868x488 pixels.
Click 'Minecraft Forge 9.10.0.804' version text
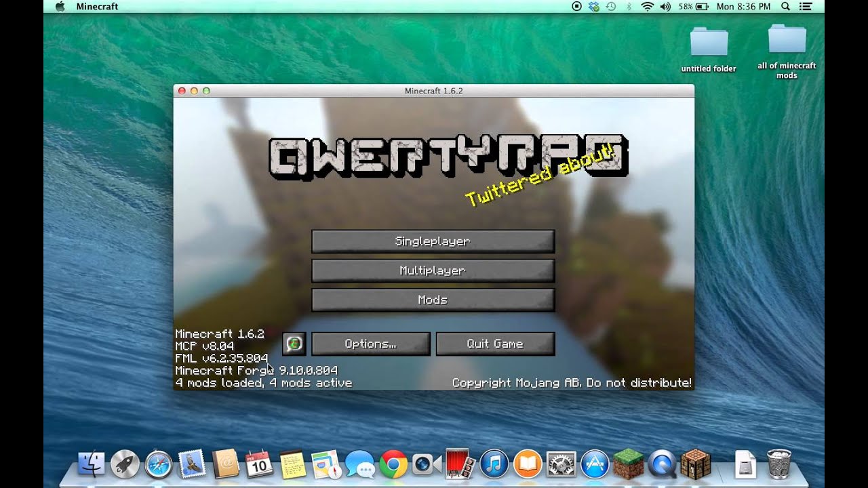click(256, 371)
